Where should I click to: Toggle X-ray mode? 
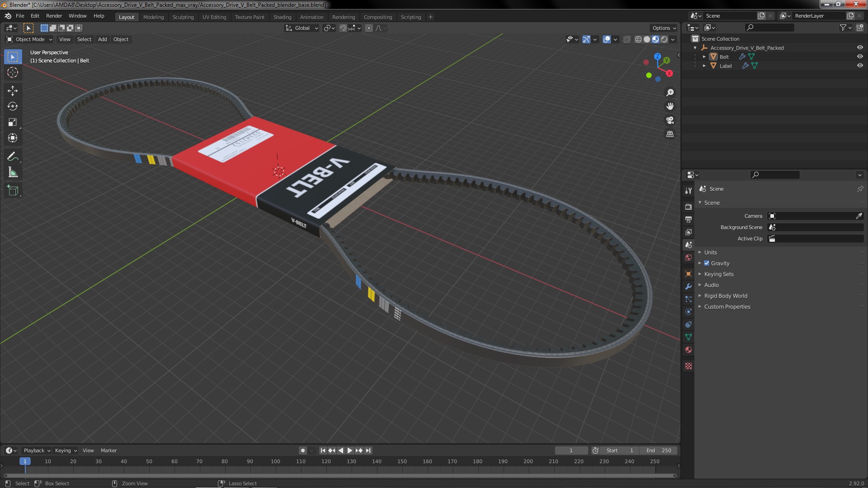(627, 39)
